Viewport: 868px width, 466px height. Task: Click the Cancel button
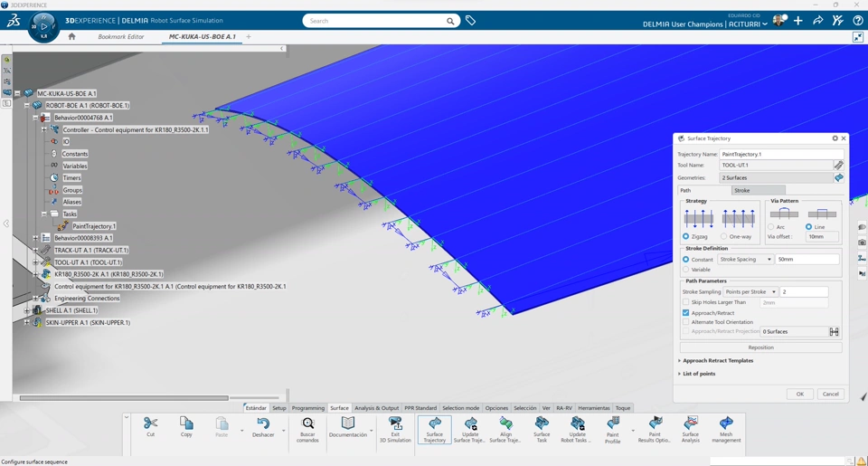point(830,394)
